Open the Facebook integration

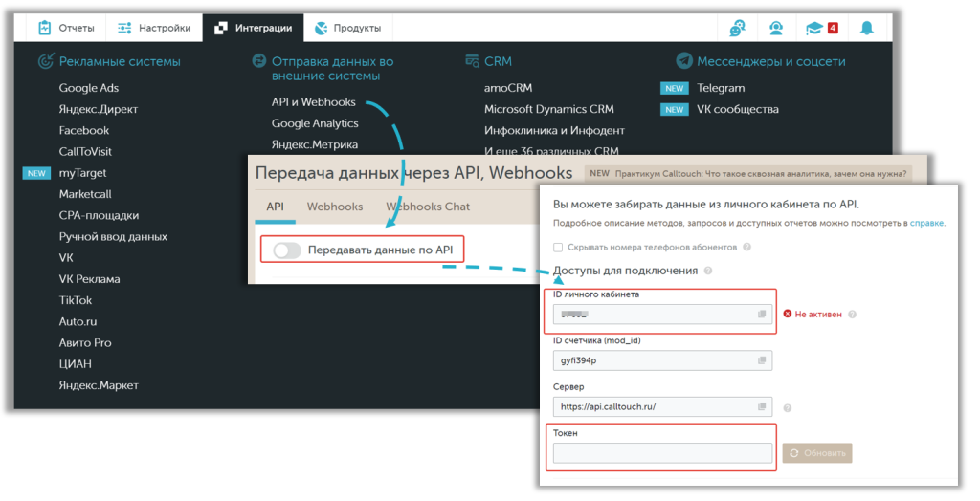(x=84, y=131)
